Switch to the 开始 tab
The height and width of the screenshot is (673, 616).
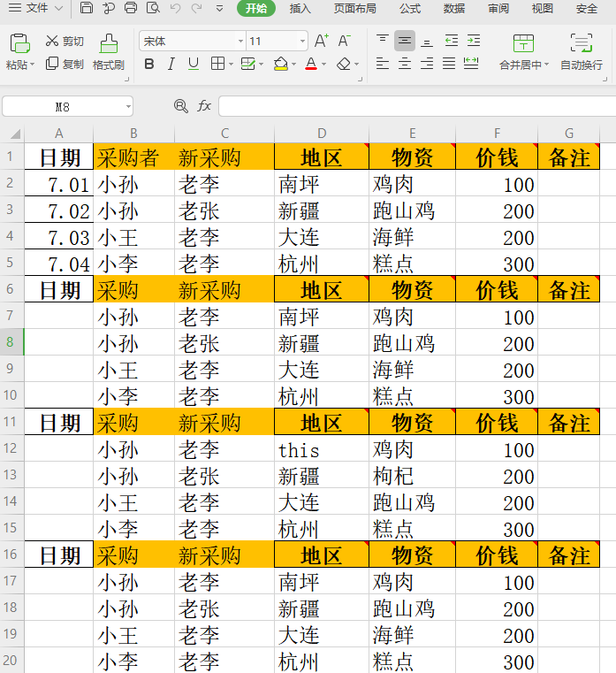[256, 8]
